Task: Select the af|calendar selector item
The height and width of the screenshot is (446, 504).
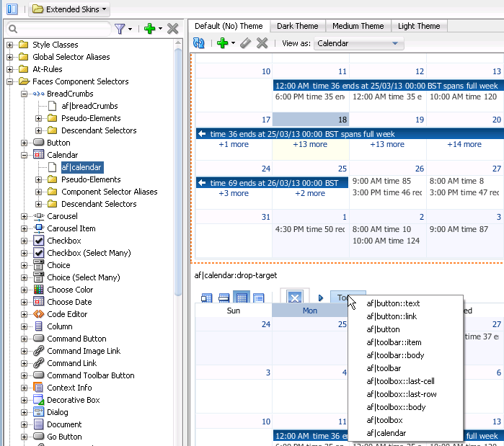Action: (x=81, y=167)
